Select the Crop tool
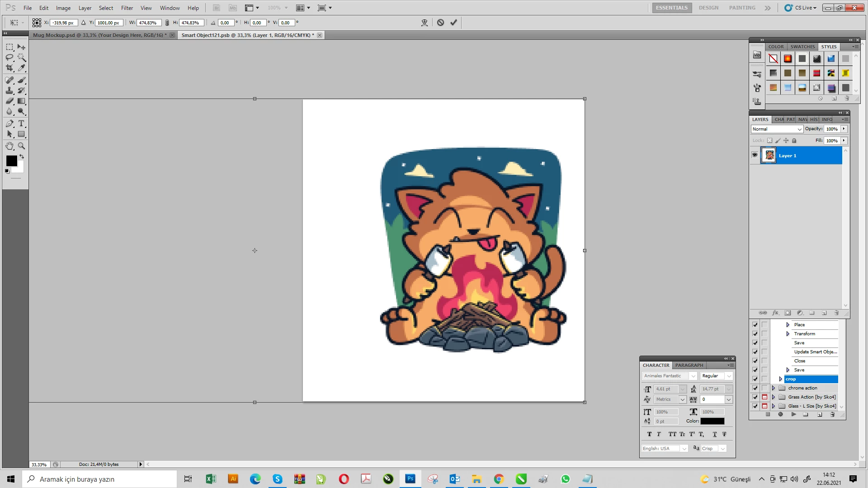Viewport: 868px width, 488px height. pos(9,68)
